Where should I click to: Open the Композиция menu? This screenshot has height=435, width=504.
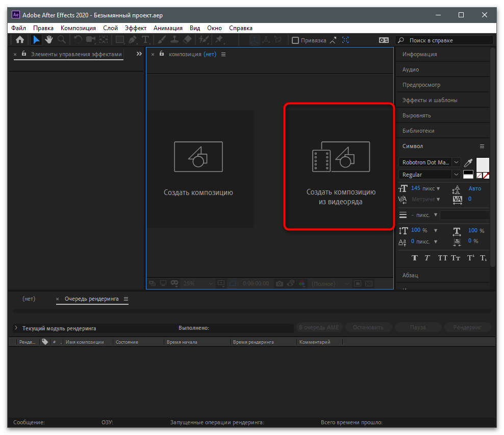point(78,28)
